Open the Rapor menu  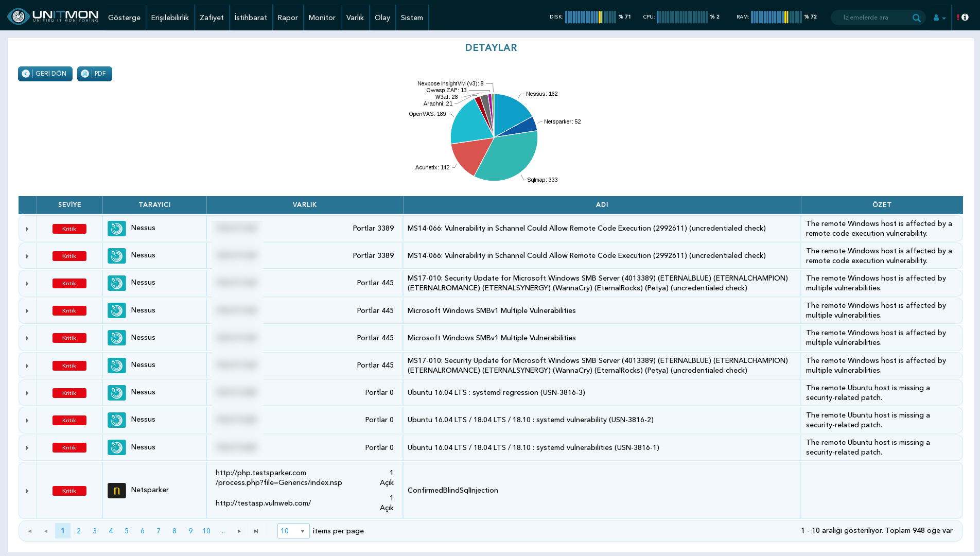(288, 18)
